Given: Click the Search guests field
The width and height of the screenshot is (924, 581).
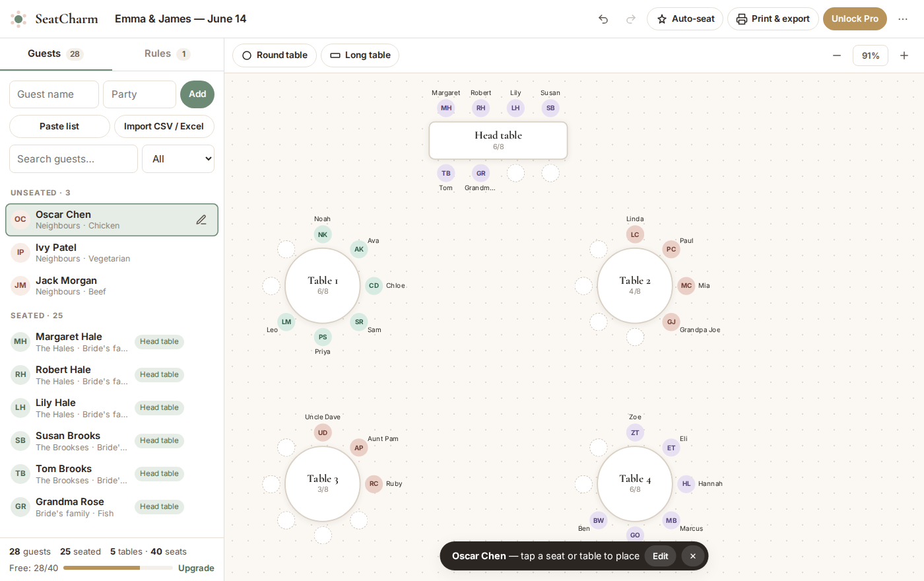Looking at the screenshot, I should [x=73, y=159].
